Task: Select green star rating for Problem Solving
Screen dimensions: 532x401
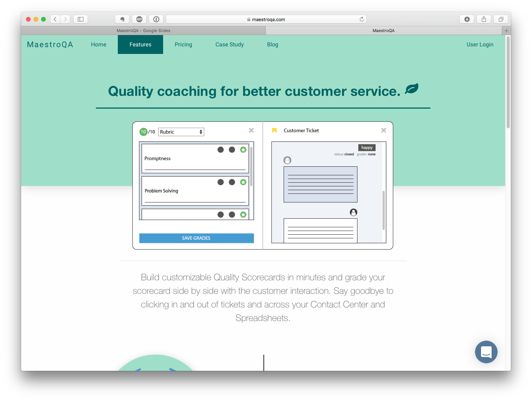Action: click(243, 182)
